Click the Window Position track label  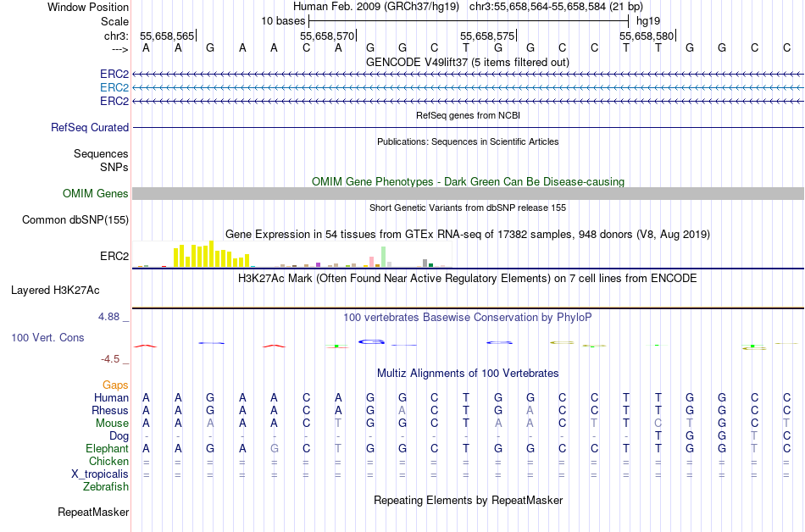click(88, 7)
